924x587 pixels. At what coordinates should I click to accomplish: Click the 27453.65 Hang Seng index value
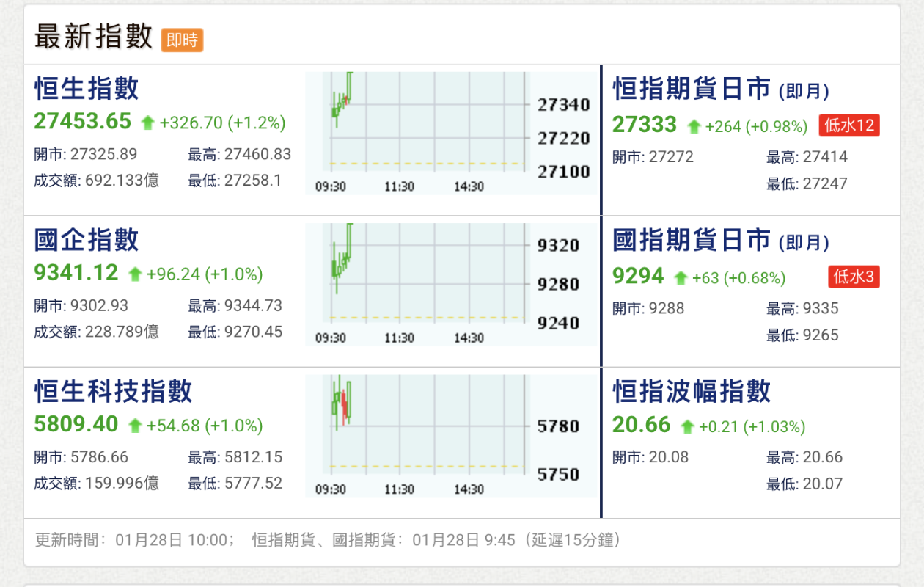coord(83,121)
